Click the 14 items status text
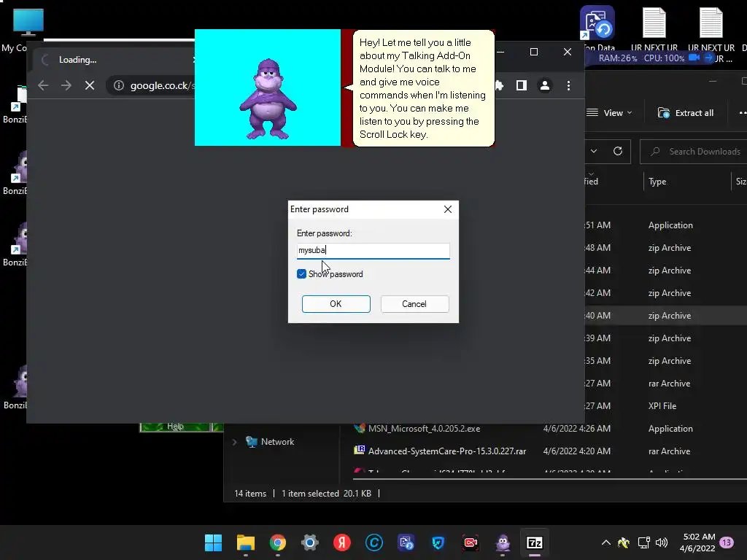This screenshot has height=560, width=747. coord(250,494)
